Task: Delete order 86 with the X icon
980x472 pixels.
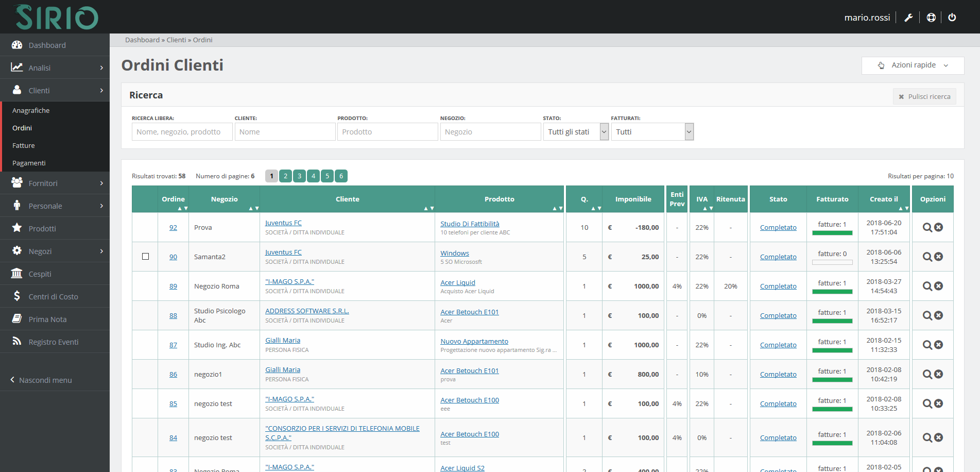Action: click(939, 374)
